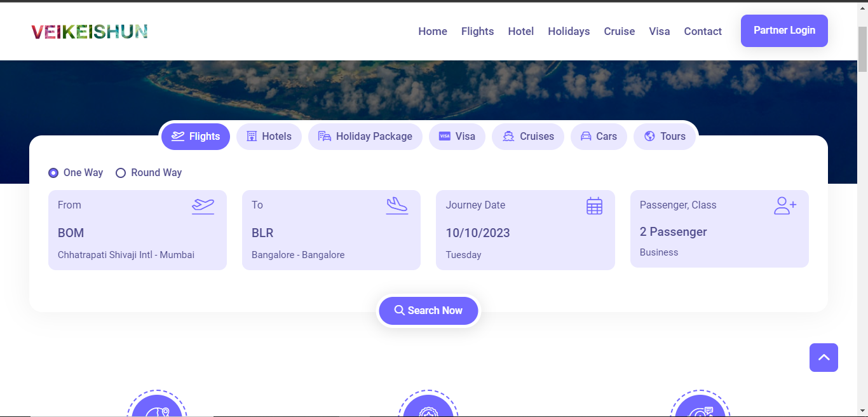Click the calendar icon in Journey Date
The image size is (868, 417).
[x=594, y=206]
